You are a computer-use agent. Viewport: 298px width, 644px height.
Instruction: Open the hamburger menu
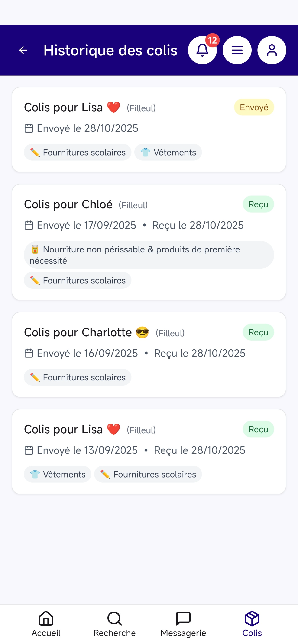[x=237, y=50]
